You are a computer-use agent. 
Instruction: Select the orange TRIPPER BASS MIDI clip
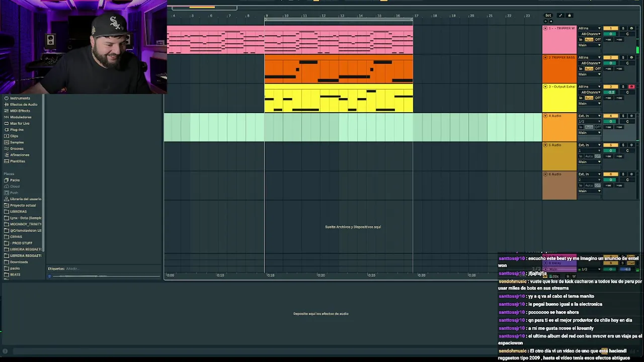click(339, 69)
